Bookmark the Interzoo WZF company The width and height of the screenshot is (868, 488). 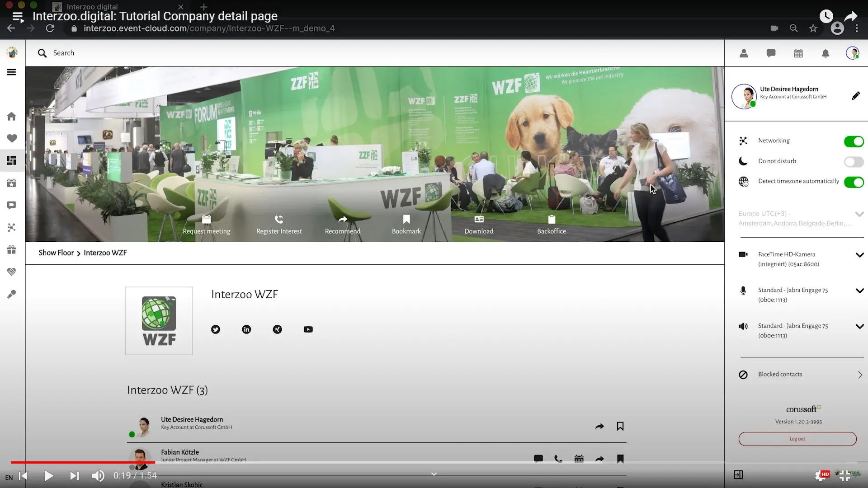click(x=406, y=220)
